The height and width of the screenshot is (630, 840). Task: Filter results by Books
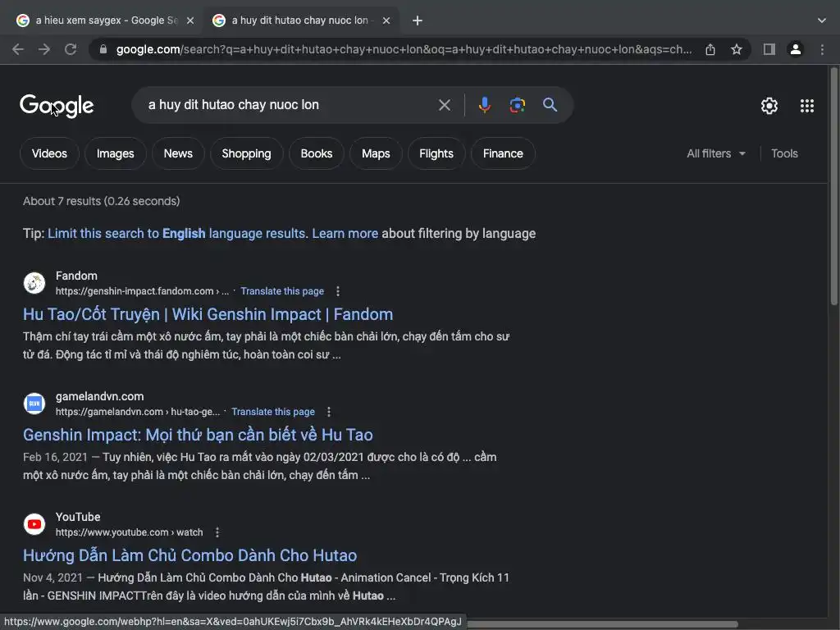click(x=316, y=153)
